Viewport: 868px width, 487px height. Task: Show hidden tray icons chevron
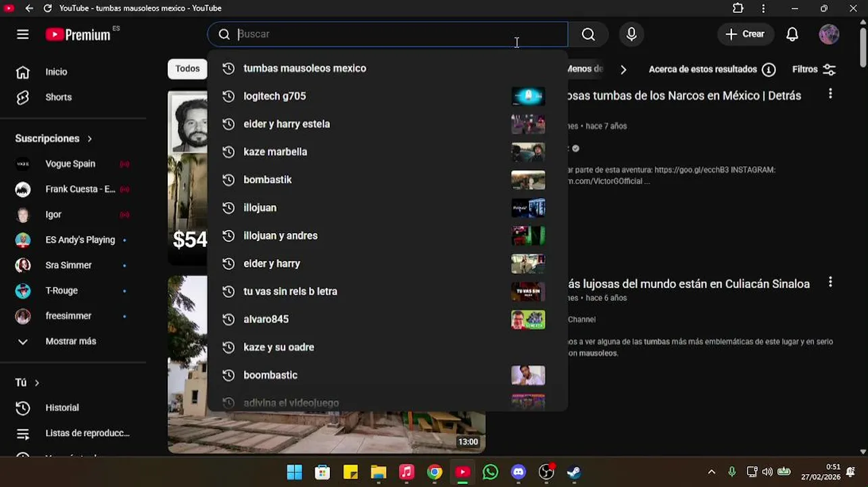coord(711,472)
